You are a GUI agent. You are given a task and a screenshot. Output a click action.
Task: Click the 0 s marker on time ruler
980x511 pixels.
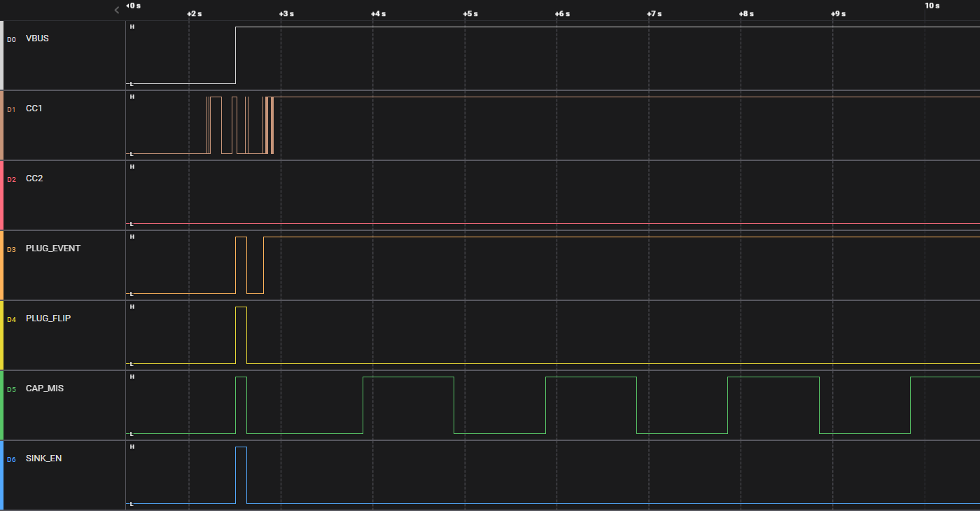tap(133, 6)
